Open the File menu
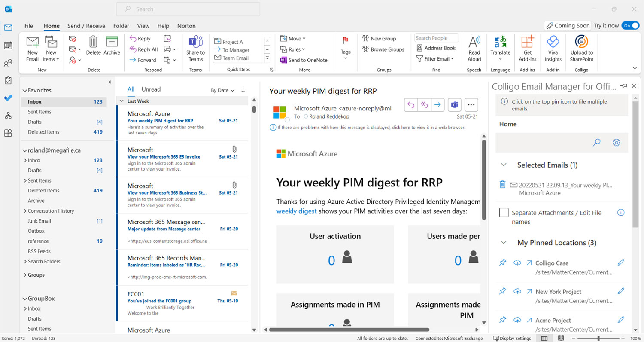This screenshot has height=342, width=644. pyautogui.click(x=29, y=26)
